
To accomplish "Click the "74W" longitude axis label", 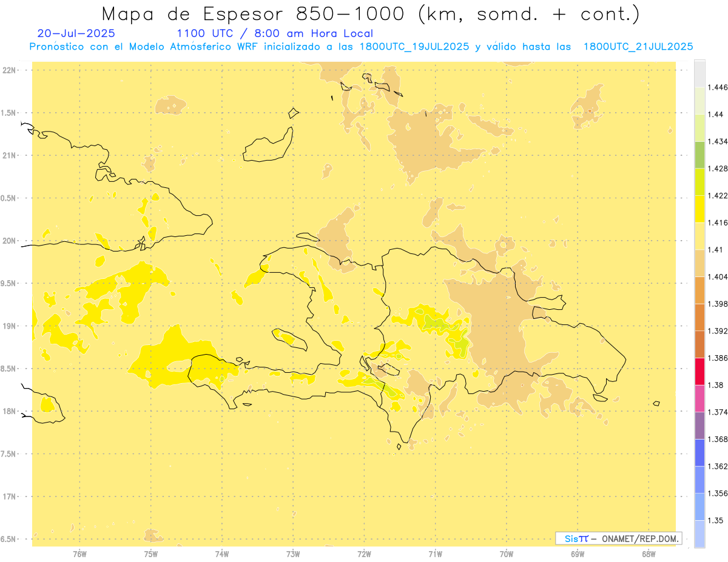I will click(x=222, y=554).
